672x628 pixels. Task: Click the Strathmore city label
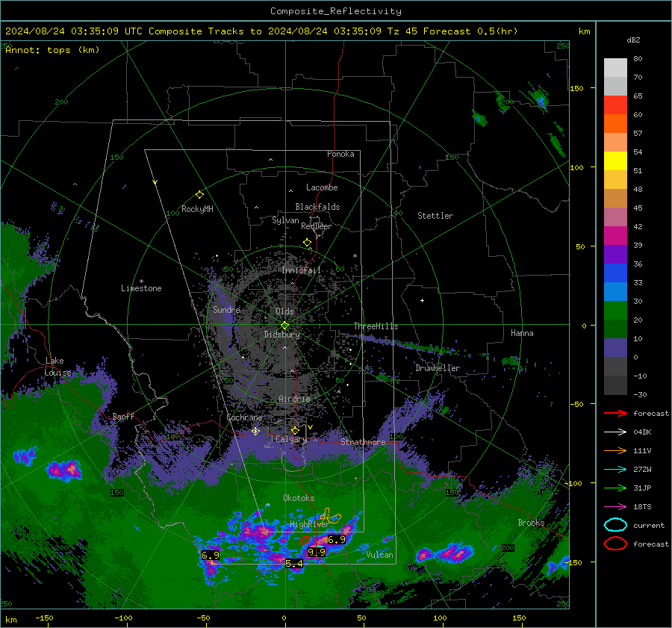click(363, 442)
